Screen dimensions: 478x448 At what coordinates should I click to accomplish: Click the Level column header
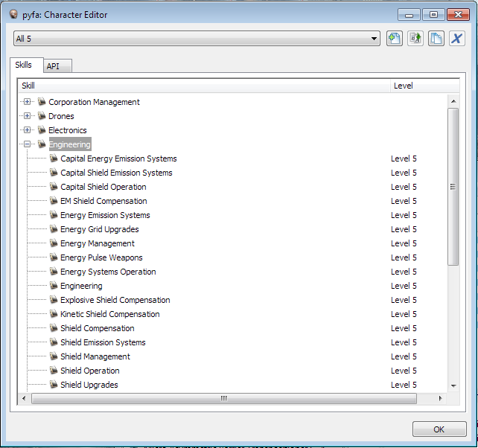[425, 86]
